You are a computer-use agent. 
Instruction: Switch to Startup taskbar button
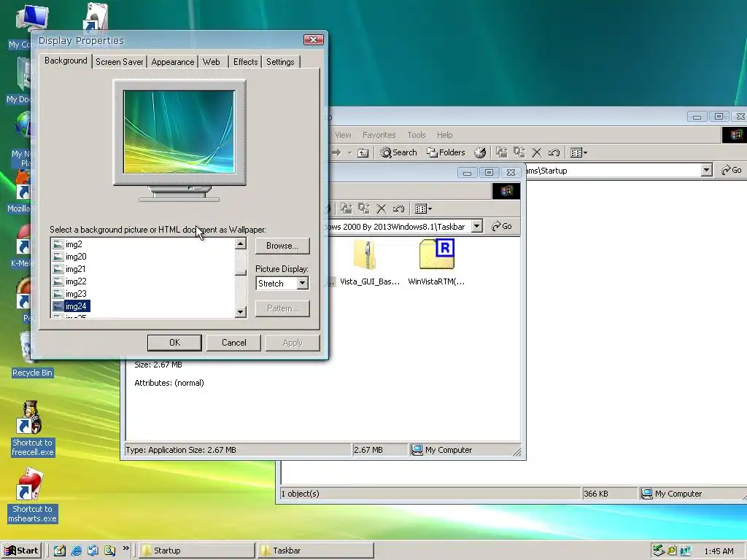pos(196,551)
